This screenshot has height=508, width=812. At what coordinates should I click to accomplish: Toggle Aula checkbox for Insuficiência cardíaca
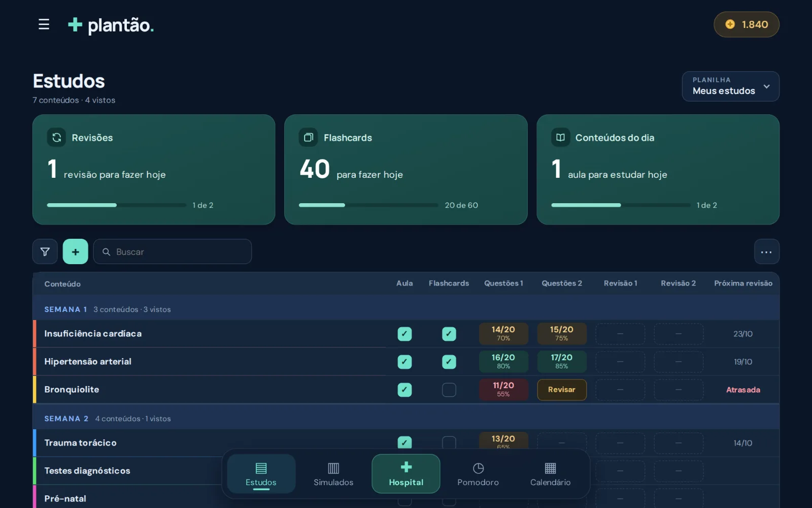point(404,334)
